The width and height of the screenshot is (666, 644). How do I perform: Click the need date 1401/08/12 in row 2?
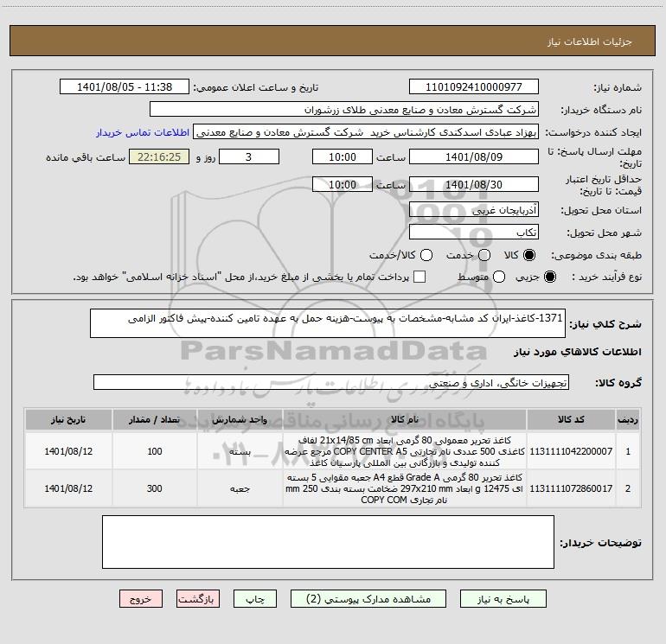point(68,488)
